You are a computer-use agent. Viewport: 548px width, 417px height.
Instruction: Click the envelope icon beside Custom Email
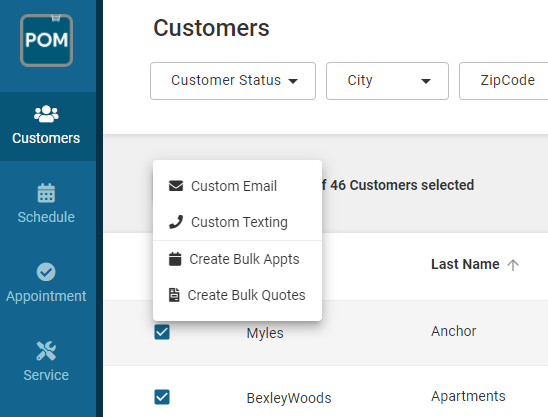click(176, 186)
